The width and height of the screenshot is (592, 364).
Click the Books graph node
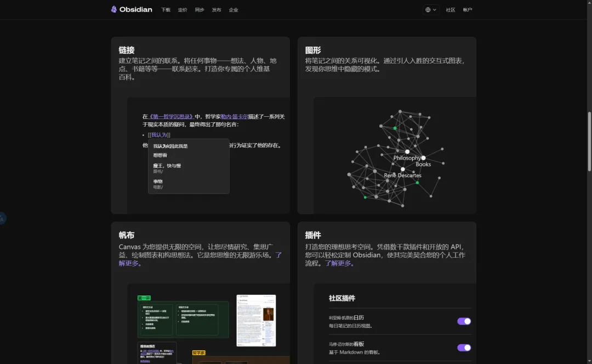click(x=423, y=158)
